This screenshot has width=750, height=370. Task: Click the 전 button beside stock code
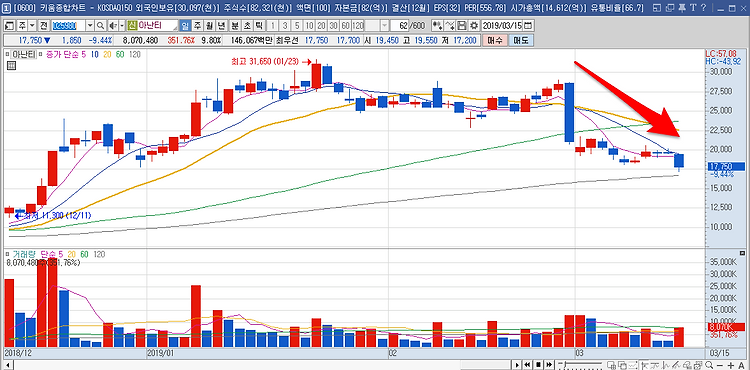click(x=43, y=25)
